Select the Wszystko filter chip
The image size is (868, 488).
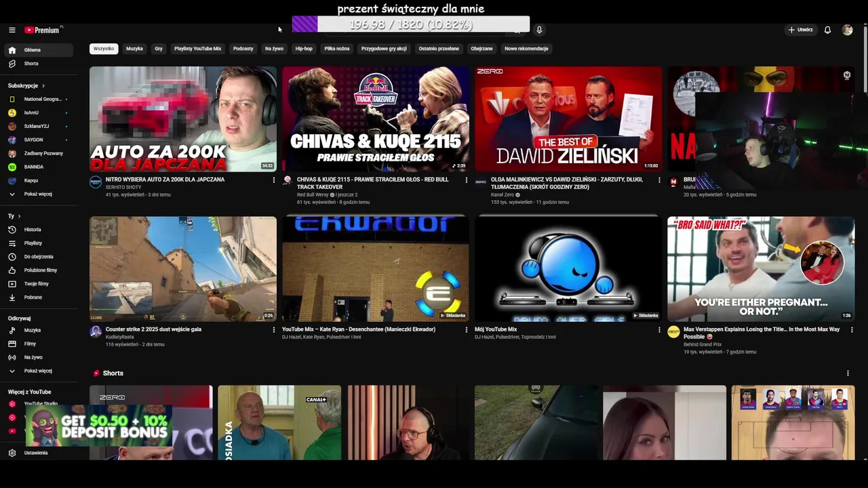[x=104, y=49]
